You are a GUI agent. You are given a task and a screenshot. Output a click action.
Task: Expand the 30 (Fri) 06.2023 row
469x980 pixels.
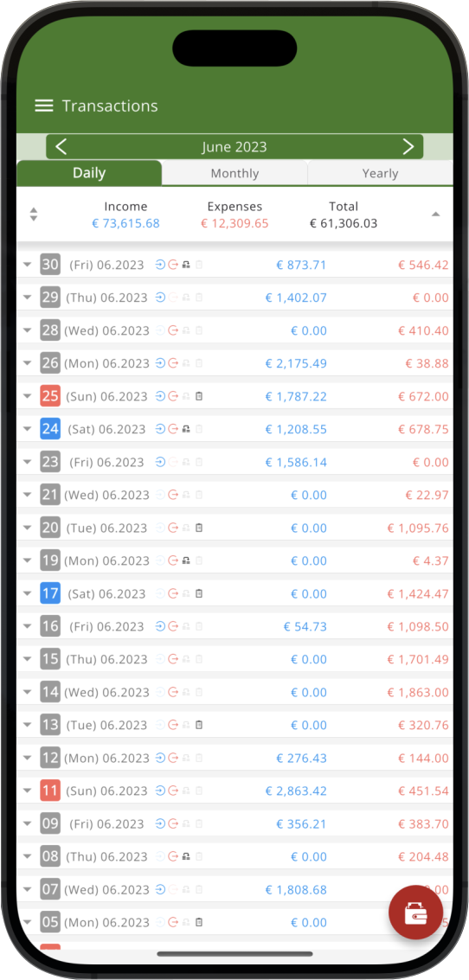(27, 265)
